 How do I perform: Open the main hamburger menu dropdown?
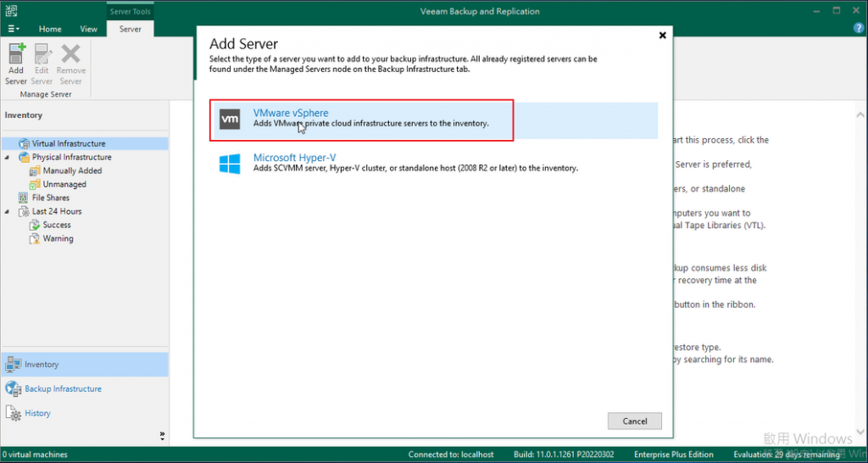14,29
